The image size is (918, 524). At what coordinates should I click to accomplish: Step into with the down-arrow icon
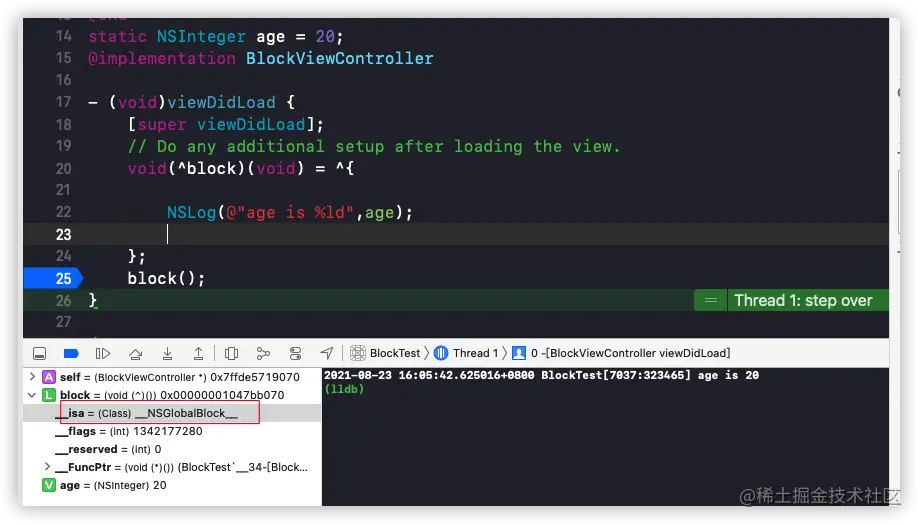coord(167,354)
